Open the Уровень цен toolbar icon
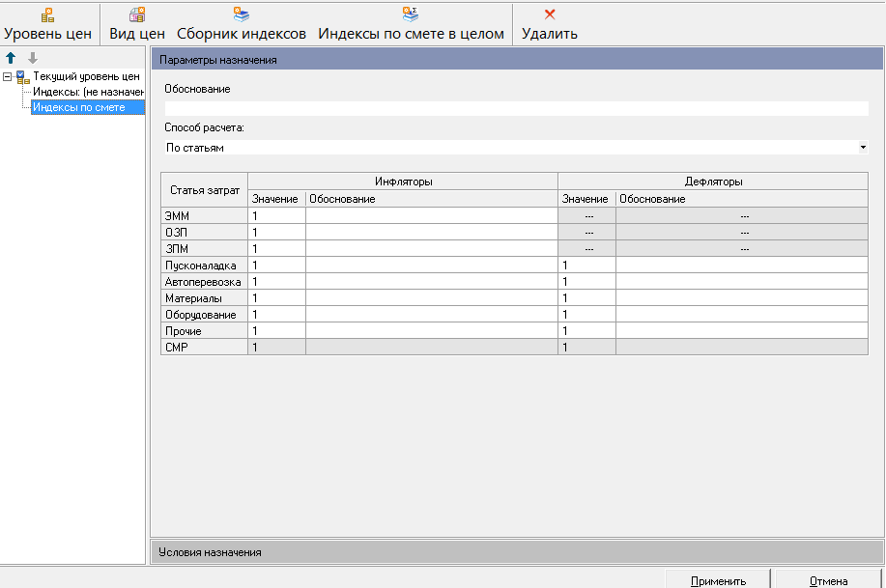This screenshot has width=886, height=588. (x=48, y=14)
